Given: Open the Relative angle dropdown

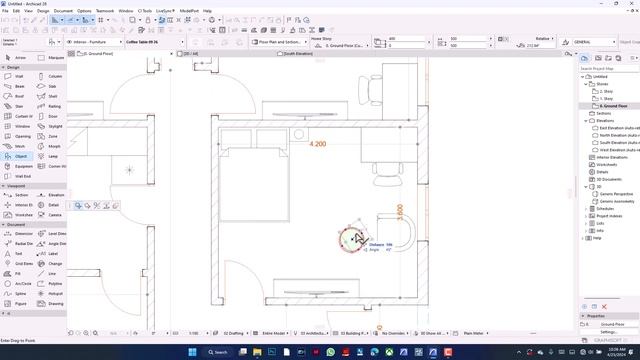Looking at the screenshot, I should (x=544, y=39).
